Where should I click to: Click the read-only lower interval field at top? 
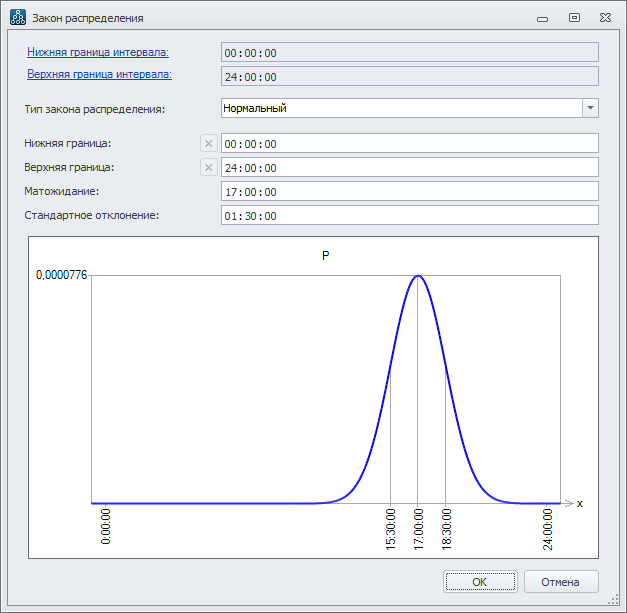[409, 53]
